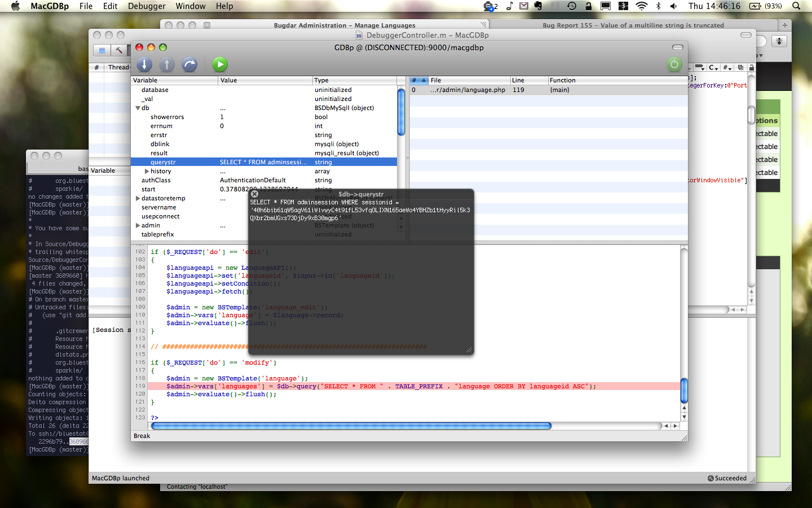Open the Window menu in menu bar
This screenshot has width=812, height=508.
click(191, 6)
